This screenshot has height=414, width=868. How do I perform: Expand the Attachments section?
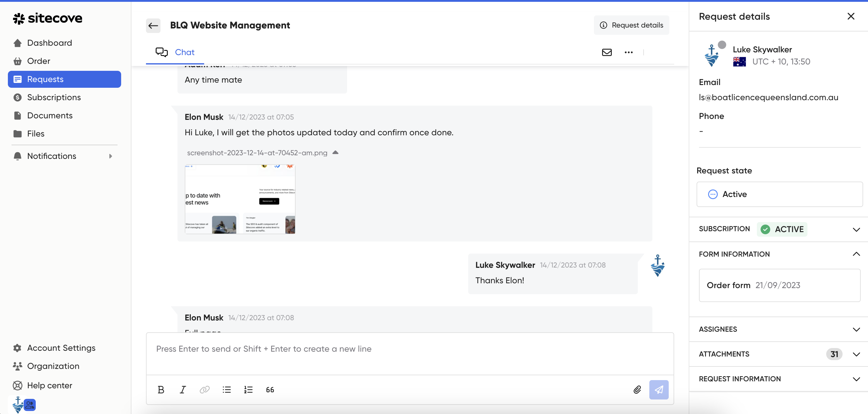[856, 354]
